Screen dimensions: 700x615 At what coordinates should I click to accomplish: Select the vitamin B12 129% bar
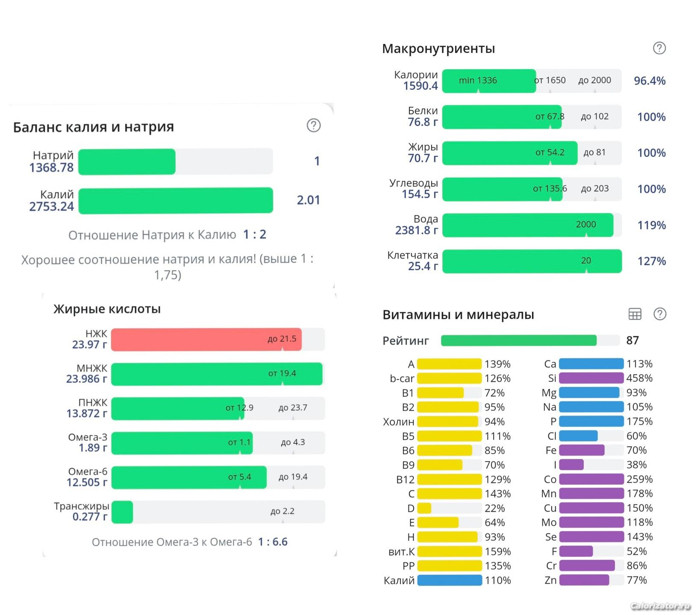[449, 479]
